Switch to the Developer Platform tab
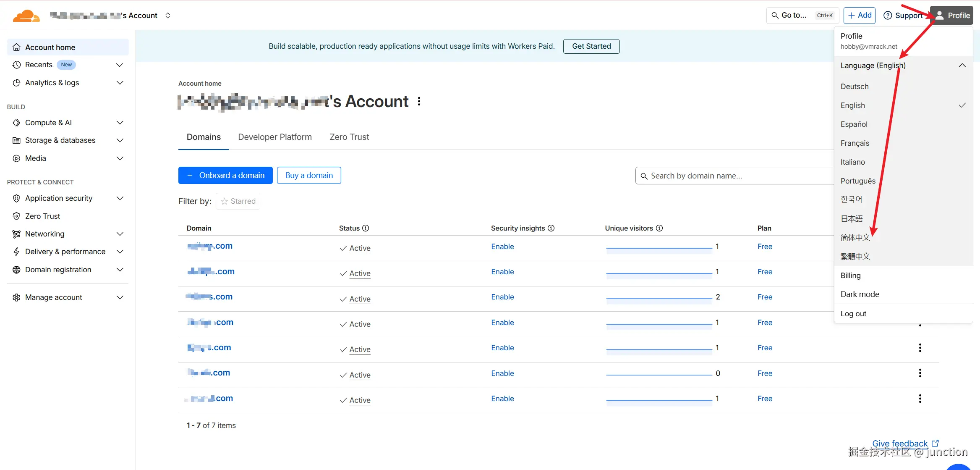Viewport: 980px width, 470px height. point(274,137)
